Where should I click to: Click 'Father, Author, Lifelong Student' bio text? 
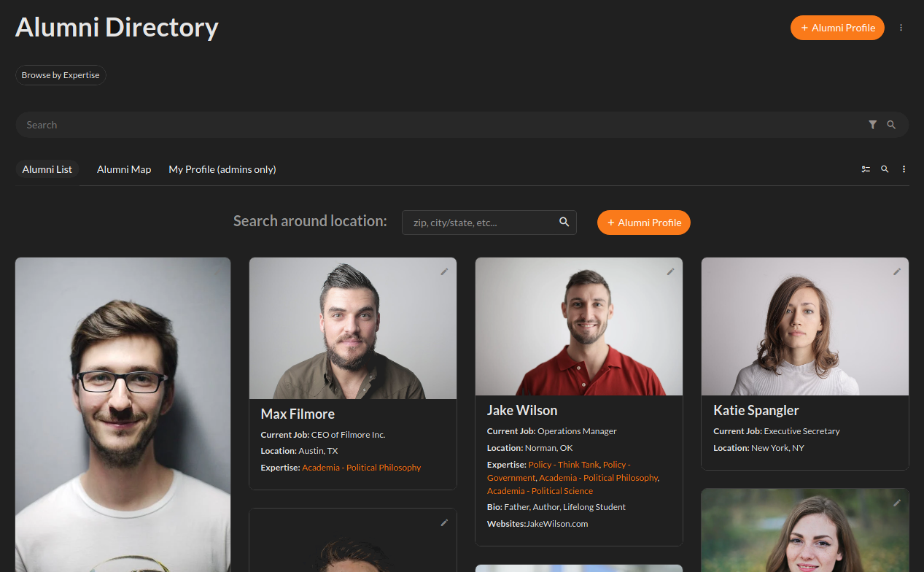click(x=565, y=507)
